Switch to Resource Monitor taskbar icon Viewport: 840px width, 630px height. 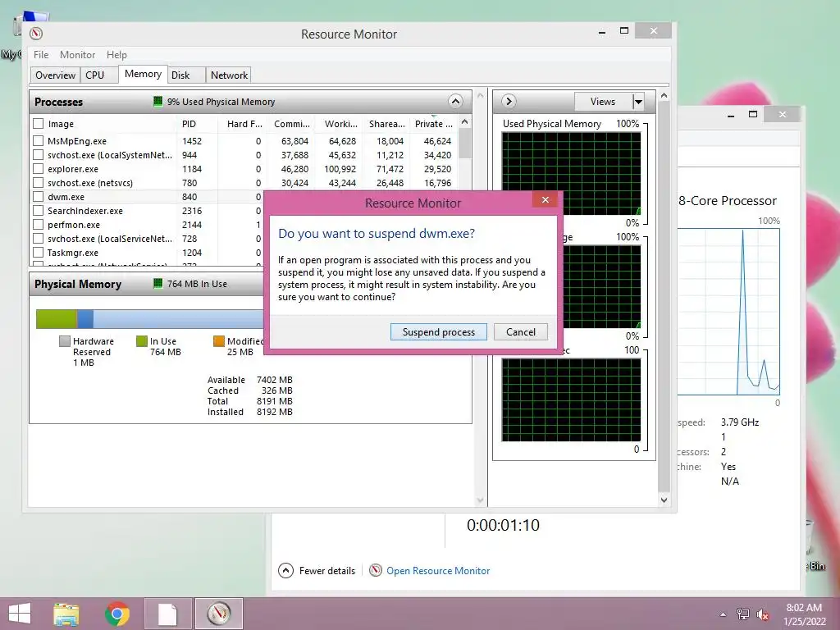(x=218, y=614)
